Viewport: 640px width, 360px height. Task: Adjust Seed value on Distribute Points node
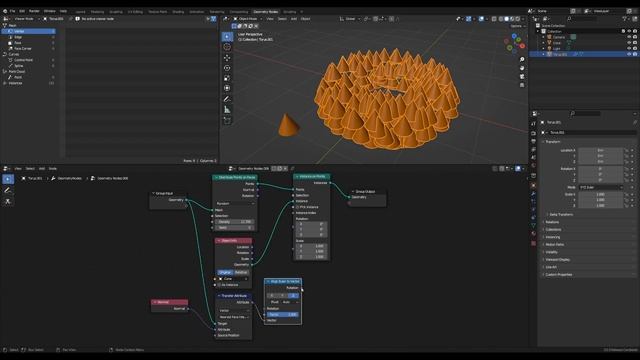coord(235,227)
